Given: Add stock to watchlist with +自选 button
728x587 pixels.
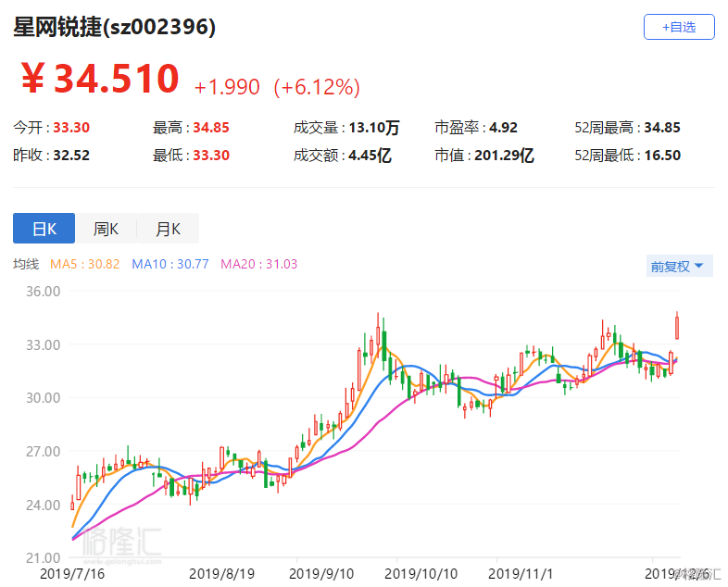Looking at the screenshot, I should click(x=679, y=27).
